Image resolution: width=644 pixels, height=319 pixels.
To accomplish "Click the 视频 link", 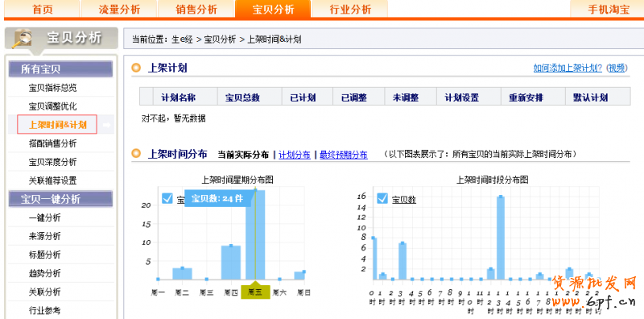I will tap(616, 68).
